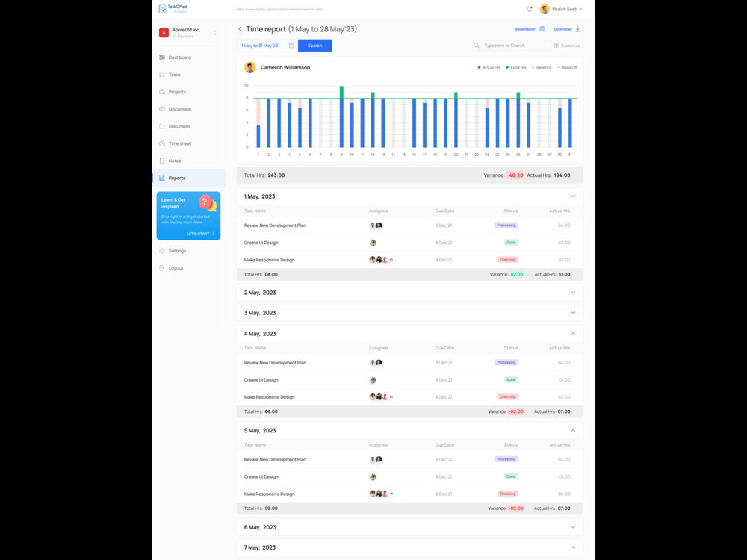
Task: Click the question mark bubble icon
Action: (206, 202)
